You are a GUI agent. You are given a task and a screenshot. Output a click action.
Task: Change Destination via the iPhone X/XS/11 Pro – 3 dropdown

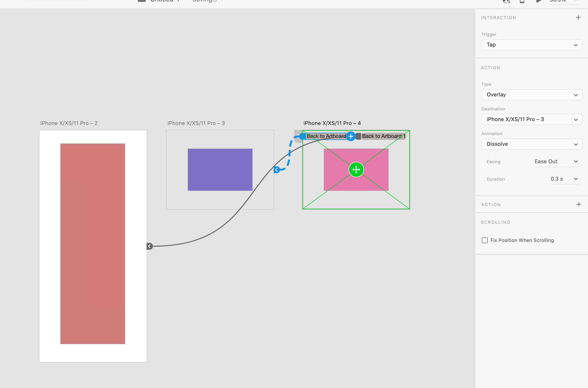532,119
